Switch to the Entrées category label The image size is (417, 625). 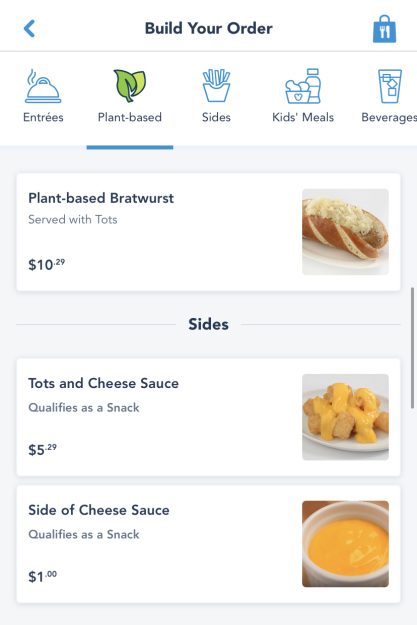coord(43,117)
